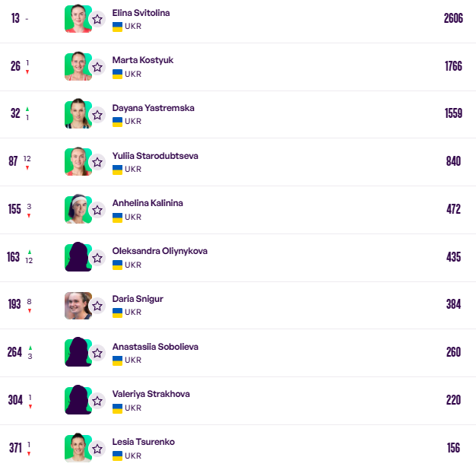Click the Ukraine flag under Anhelina Kalinina

tap(117, 218)
